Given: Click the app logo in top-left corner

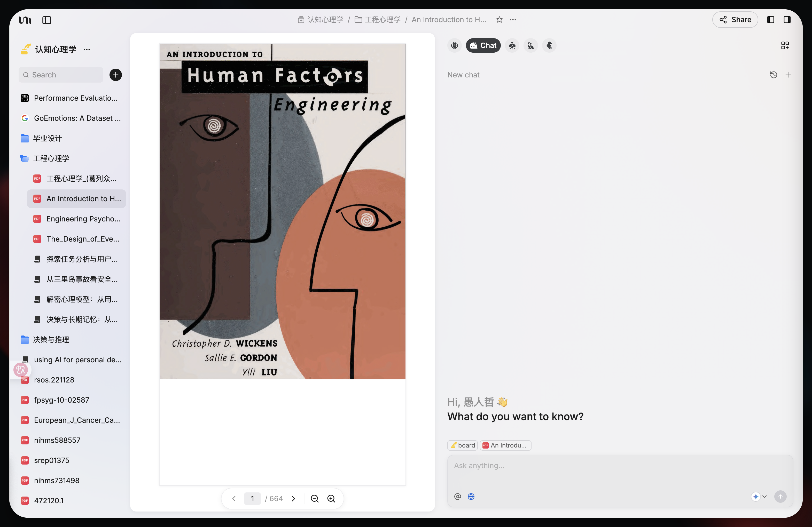Looking at the screenshot, I should 25,20.
